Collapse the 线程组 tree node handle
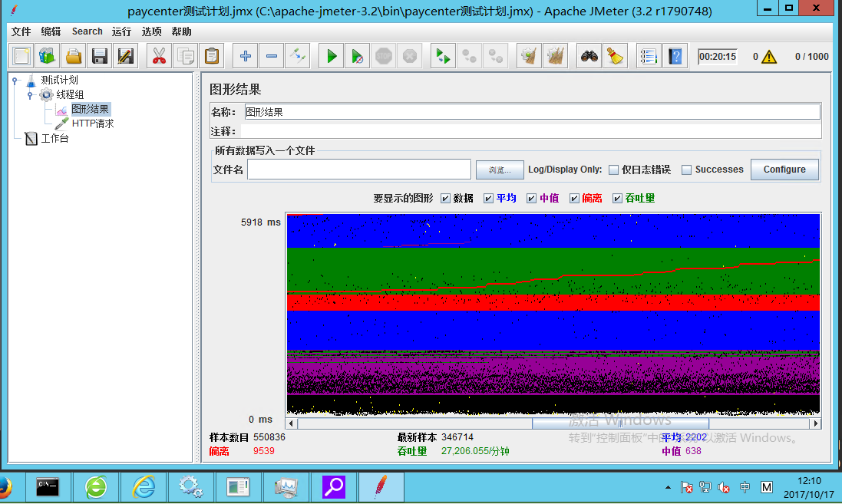This screenshot has width=842, height=504. (x=30, y=95)
